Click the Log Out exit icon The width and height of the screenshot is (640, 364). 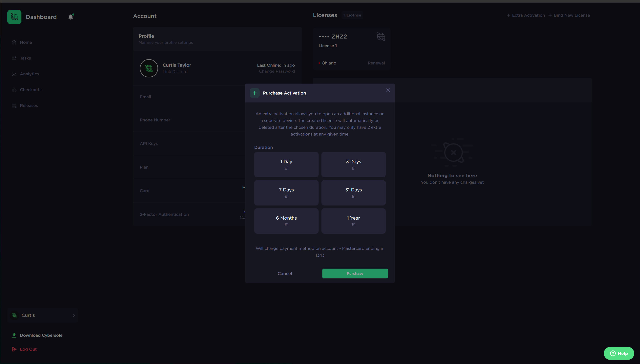(14, 349)
